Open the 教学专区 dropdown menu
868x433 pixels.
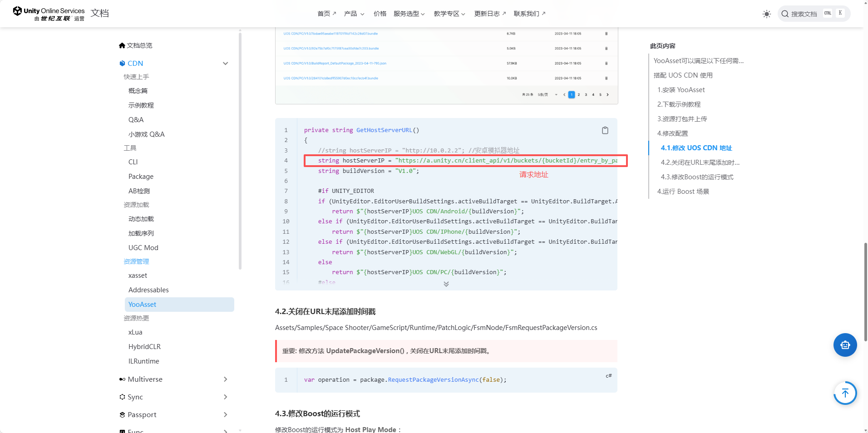click(x=449, y=14)
